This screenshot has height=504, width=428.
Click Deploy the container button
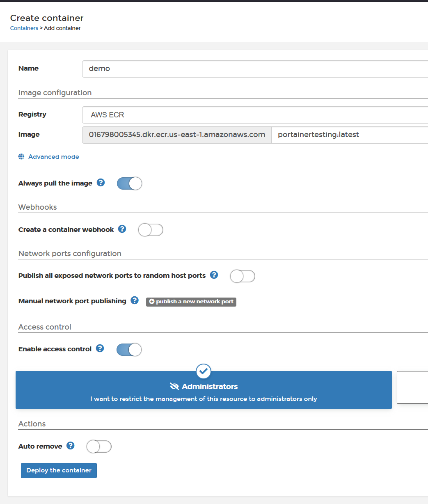(x=59, y=470)
